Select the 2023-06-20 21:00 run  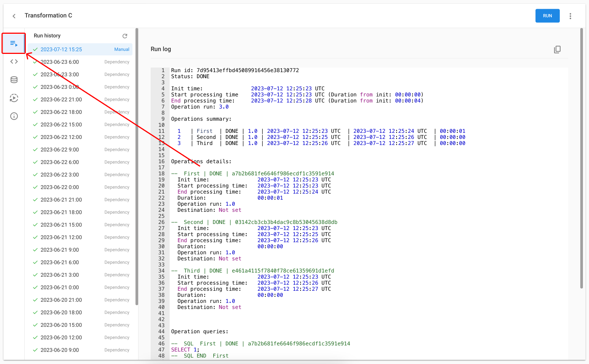(x=80, y=300)
